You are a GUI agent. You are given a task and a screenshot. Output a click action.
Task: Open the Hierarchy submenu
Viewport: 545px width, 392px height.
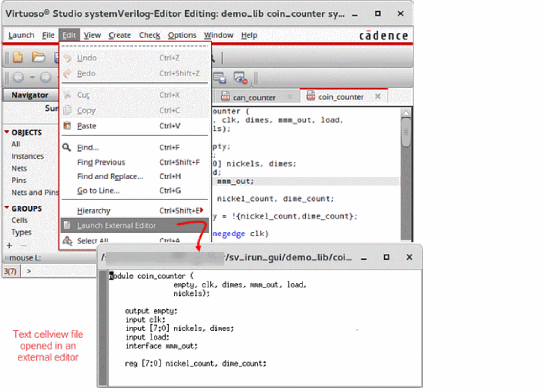pos(135,211)
